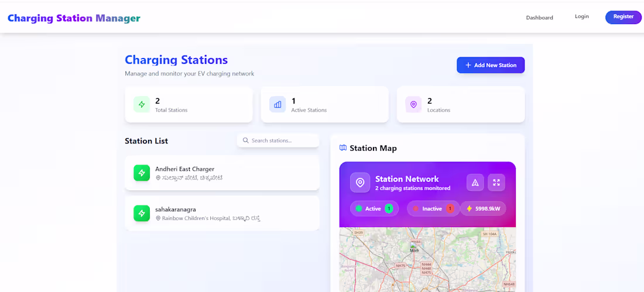644x292 pixels.
Task: Click the yellow lightning icon beside 5998.9kW
Action: (470, 209)
